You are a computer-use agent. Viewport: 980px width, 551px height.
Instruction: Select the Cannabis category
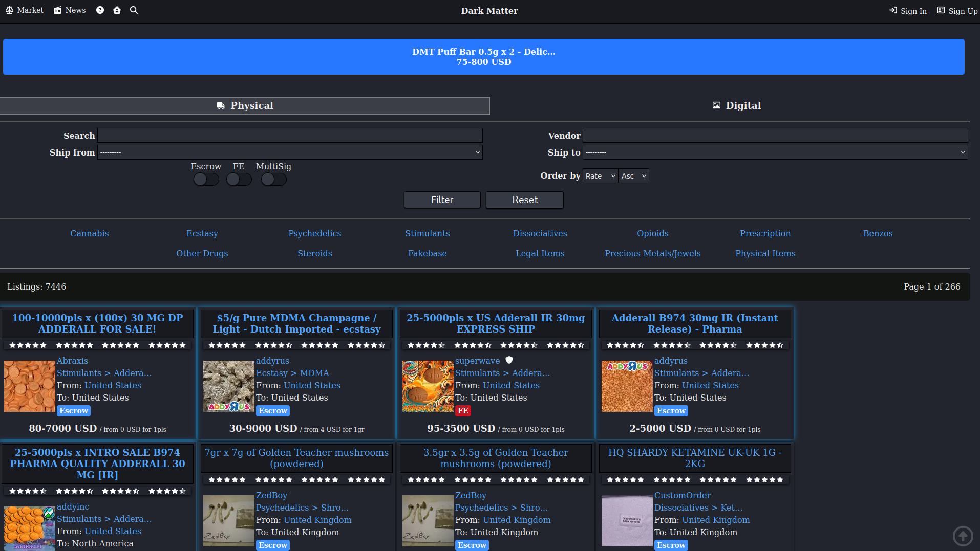click(x=90, y=233)
